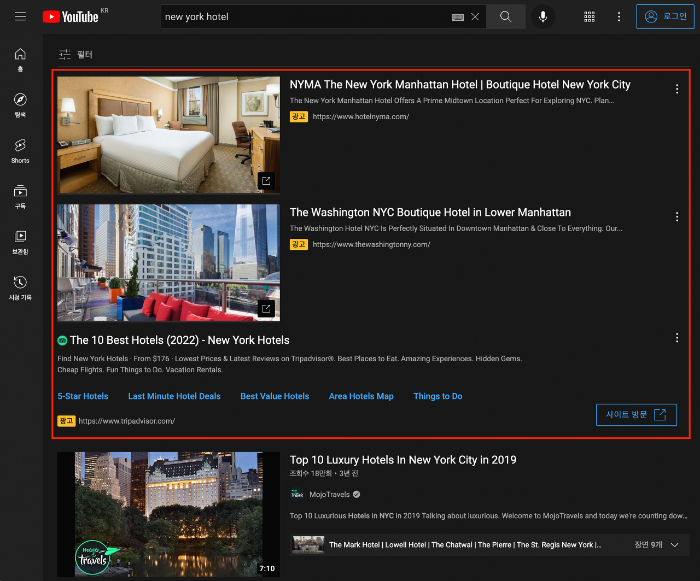Open The 10 Best Hotels (2022) title
The width and height of the screenshot is (700, 581).
point(179,340)
